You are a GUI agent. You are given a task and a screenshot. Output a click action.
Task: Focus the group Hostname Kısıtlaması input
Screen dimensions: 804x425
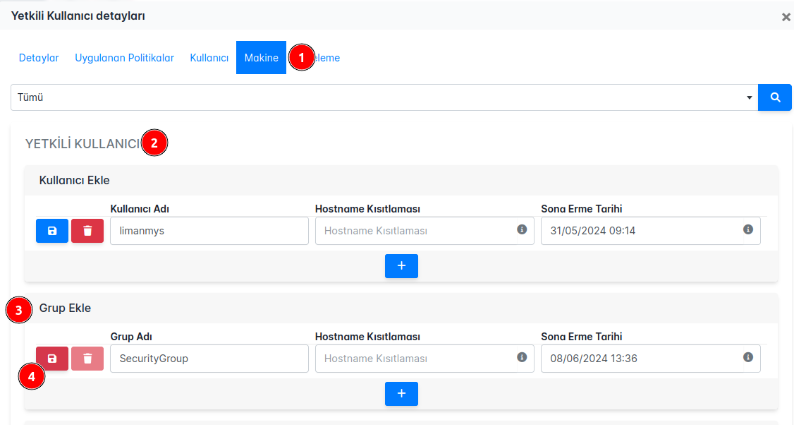click(425, 358)
